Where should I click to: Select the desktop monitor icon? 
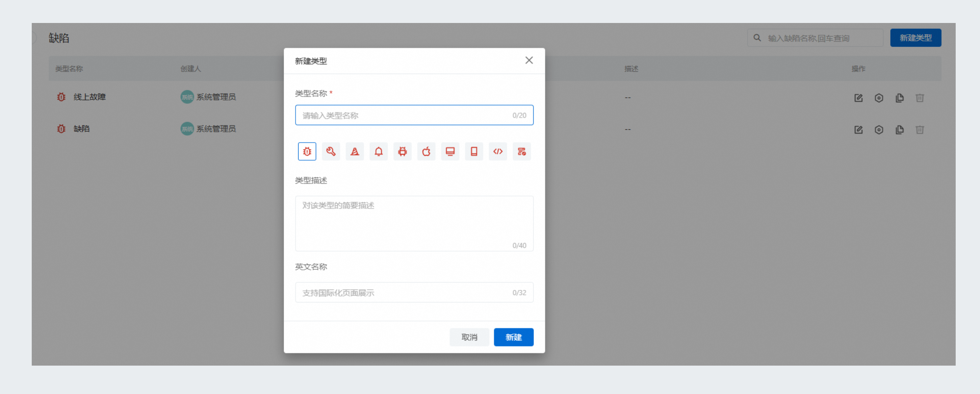[x=450, y=151]
